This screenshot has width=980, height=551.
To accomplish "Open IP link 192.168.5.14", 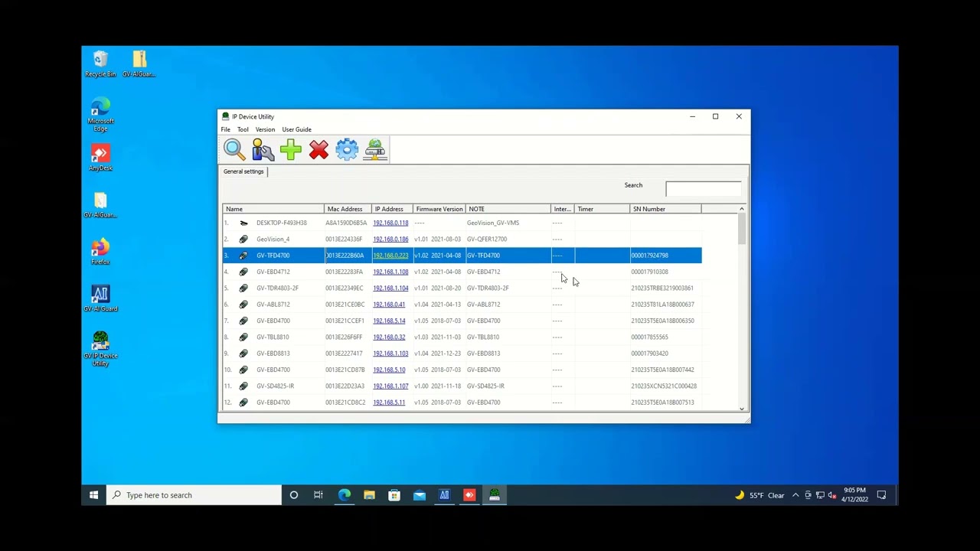I will (x=389, y=321).
